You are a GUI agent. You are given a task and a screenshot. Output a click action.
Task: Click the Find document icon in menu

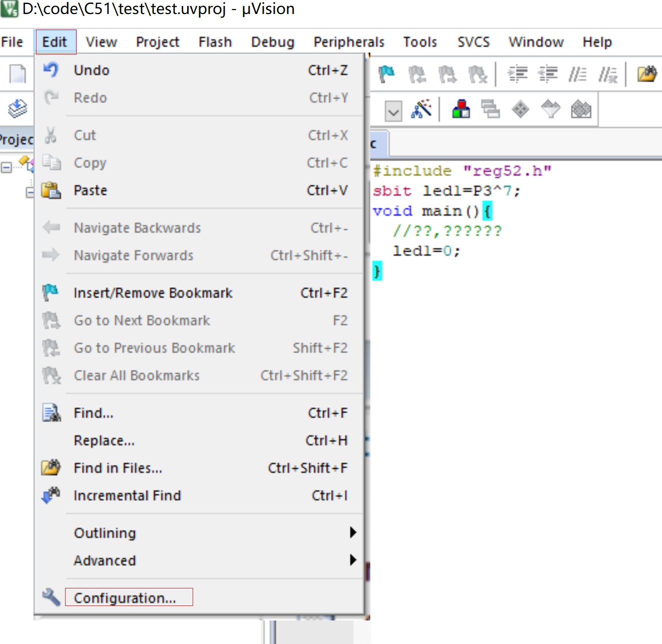pyautogui.click(x=51, y=413)
